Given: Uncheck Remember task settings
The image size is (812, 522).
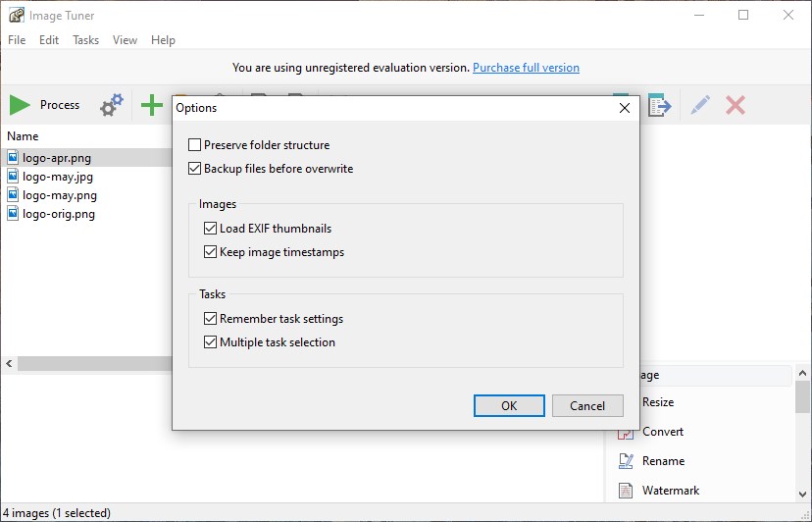Looking at the screenshot, I should point(210,319).
